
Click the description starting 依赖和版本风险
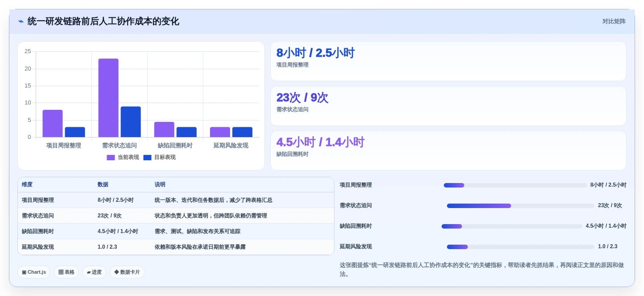pyautogui.click(x=200, y=247)
